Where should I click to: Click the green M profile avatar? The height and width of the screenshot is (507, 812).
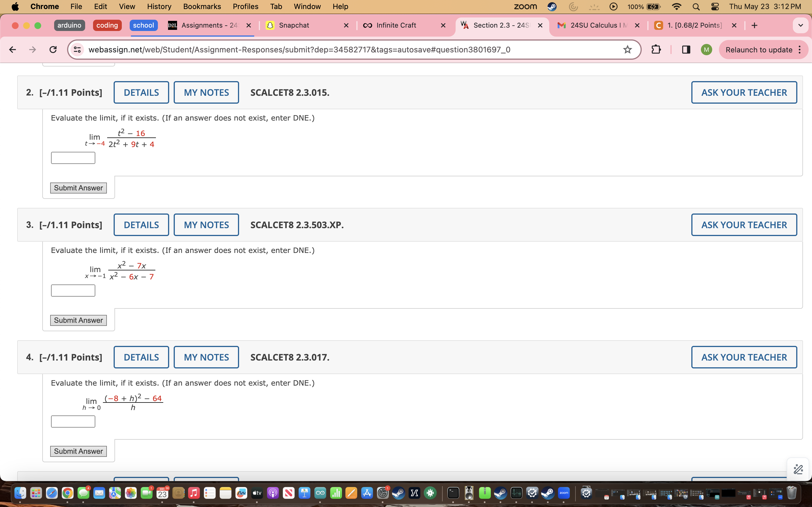click(706, 50)
